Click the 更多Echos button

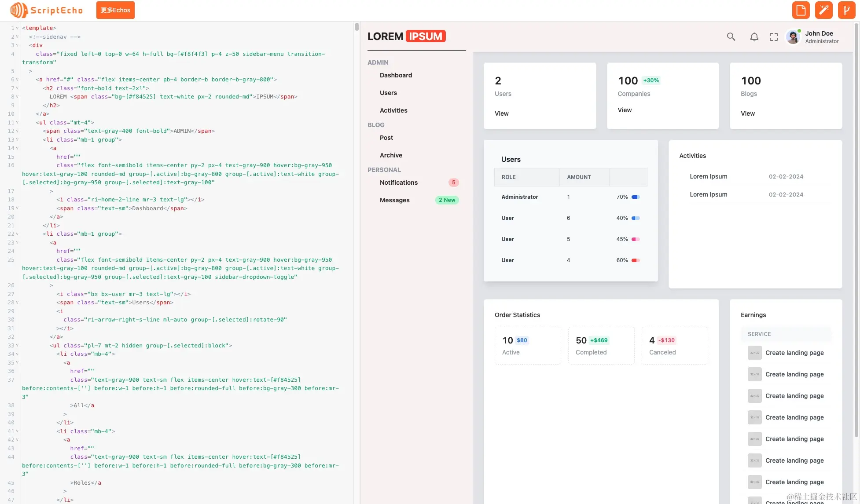click(115, 10)
